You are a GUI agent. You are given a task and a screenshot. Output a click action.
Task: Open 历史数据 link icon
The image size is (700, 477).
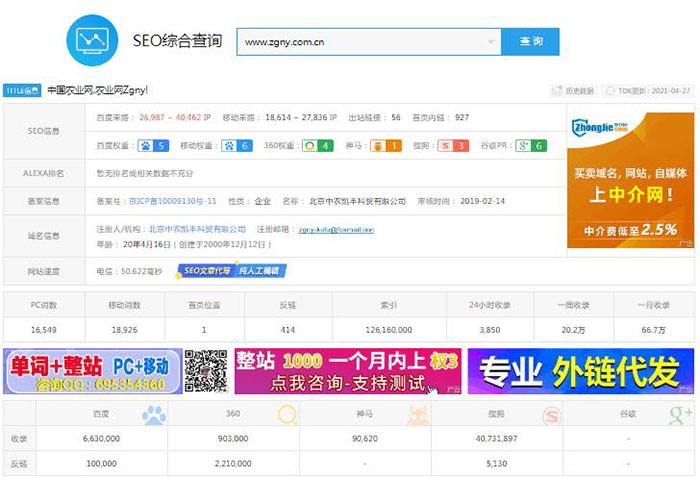click(557, 91)
